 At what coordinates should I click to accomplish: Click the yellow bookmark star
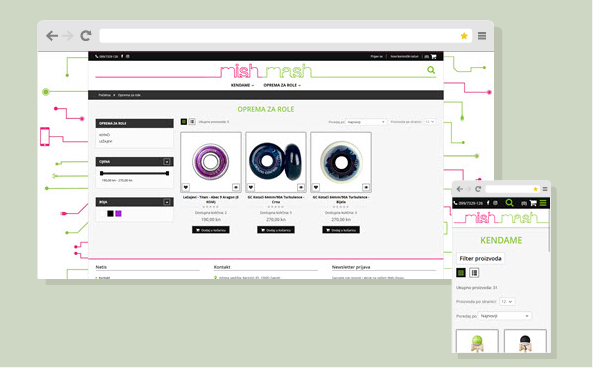coord(464,36)
